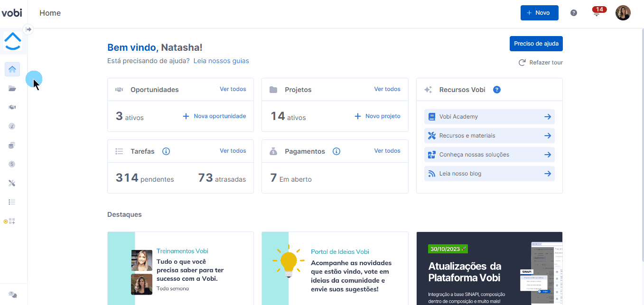Click Ver todos in Projetos card
This screenshot has height=305, width=644.
387,89
